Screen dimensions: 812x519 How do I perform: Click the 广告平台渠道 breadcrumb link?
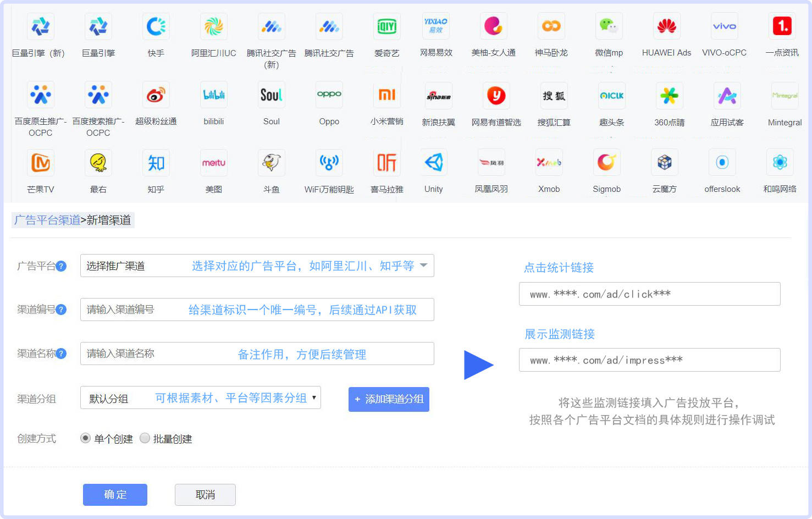(x=47, y=220)
